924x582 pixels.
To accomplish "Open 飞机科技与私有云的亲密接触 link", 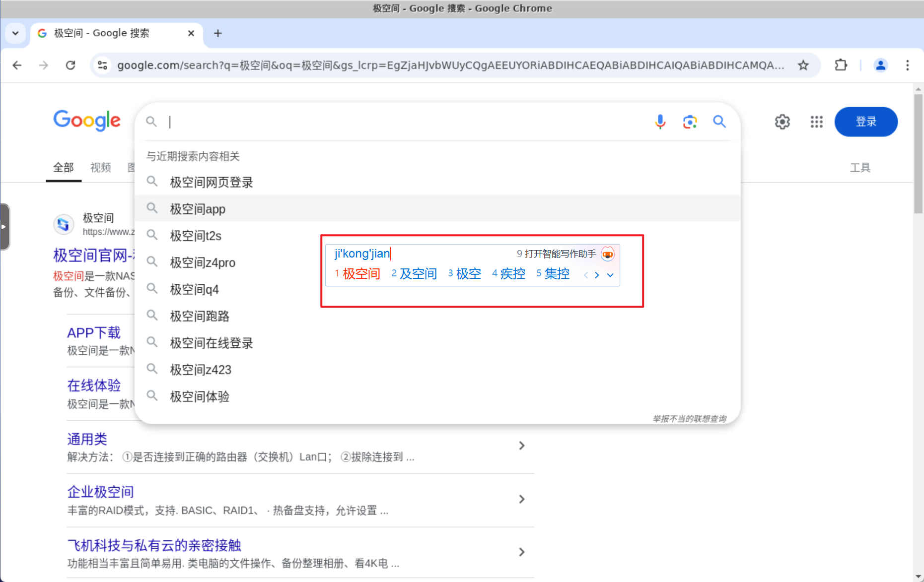I will 154,545.
